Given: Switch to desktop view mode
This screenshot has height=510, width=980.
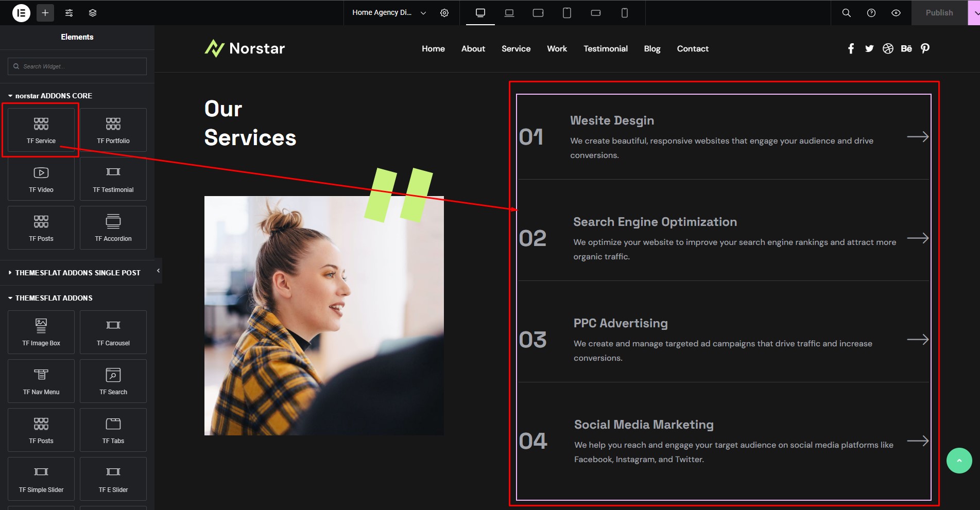Looking at the screenshot, I should tap(480, 13).
